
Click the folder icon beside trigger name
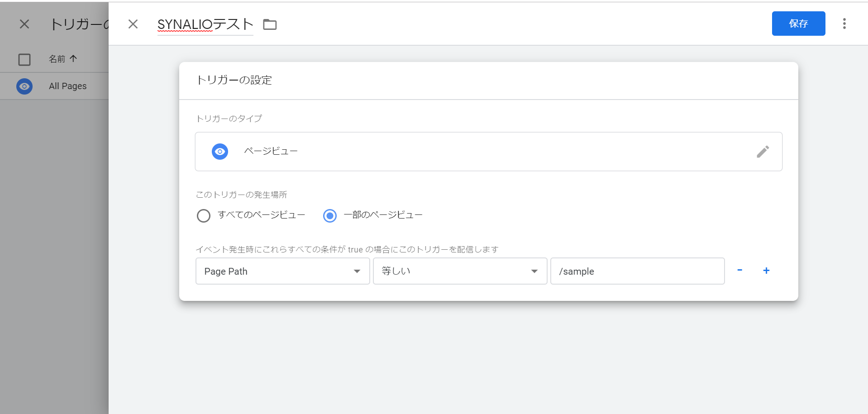click(270, 24)
